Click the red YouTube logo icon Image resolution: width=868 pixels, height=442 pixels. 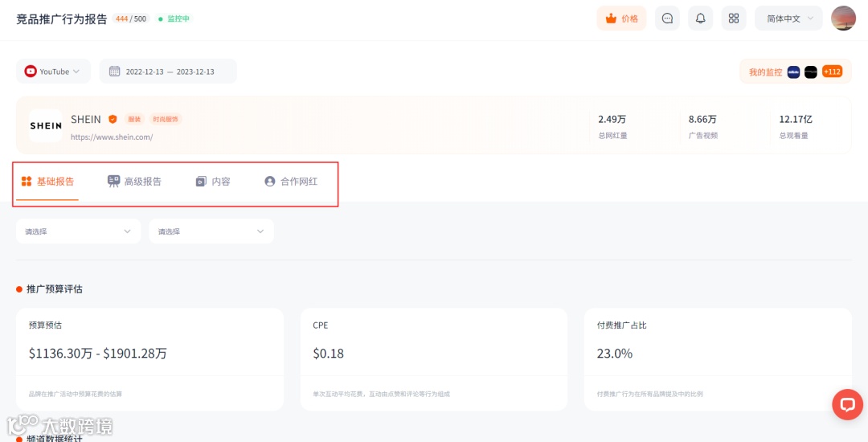(x=31, y=72)
